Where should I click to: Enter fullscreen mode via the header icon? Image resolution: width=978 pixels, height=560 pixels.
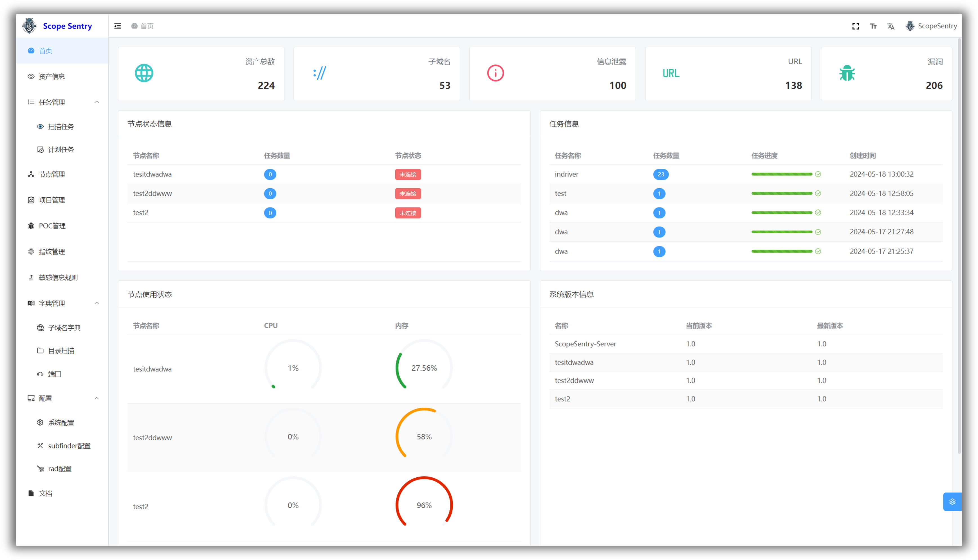coord(855,26)
